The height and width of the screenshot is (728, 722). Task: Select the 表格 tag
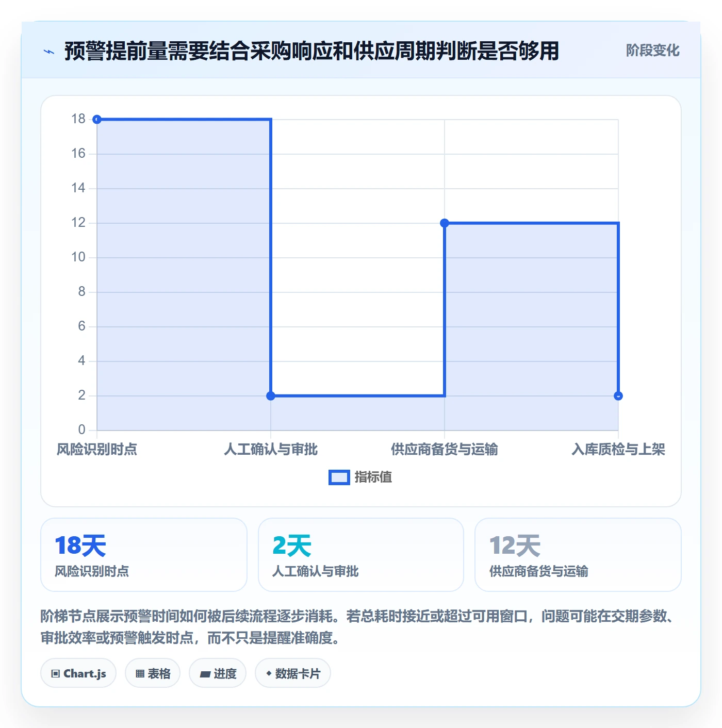tap(153, 673)
